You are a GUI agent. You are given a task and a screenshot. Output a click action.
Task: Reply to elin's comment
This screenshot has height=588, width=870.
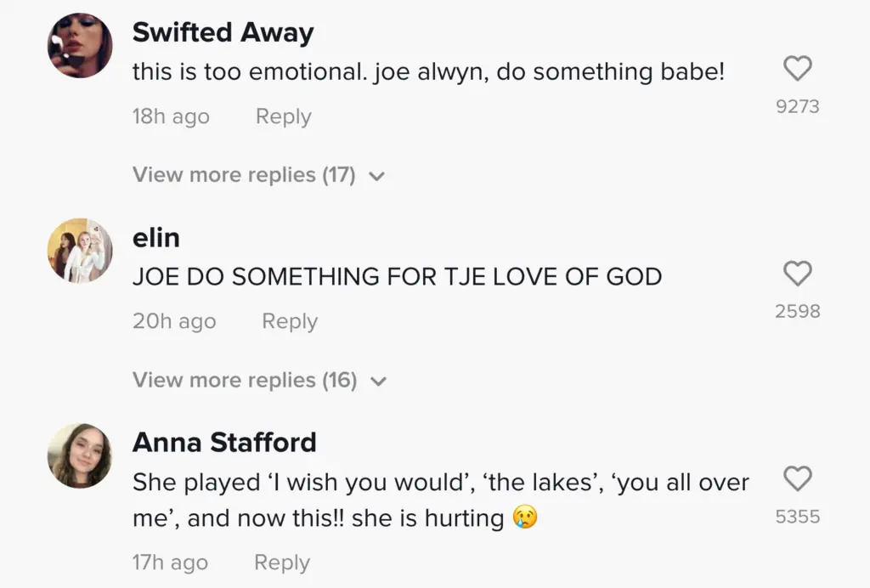[289, 321]
